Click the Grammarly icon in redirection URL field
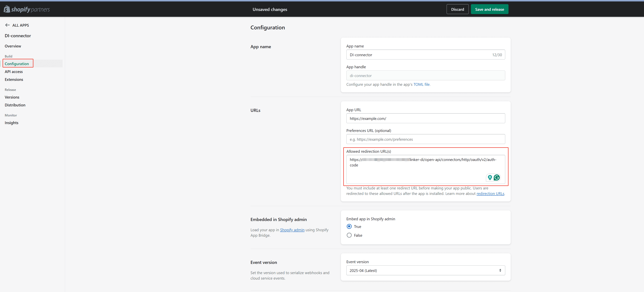This screenshot has width=644, height=292. click(496, 177)
